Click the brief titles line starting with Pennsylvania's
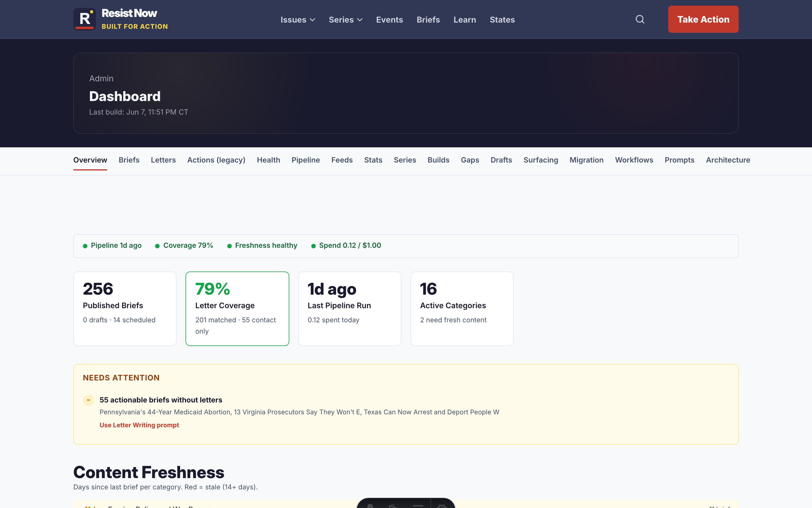The image size is (812, 508). (x=299, y=412)
